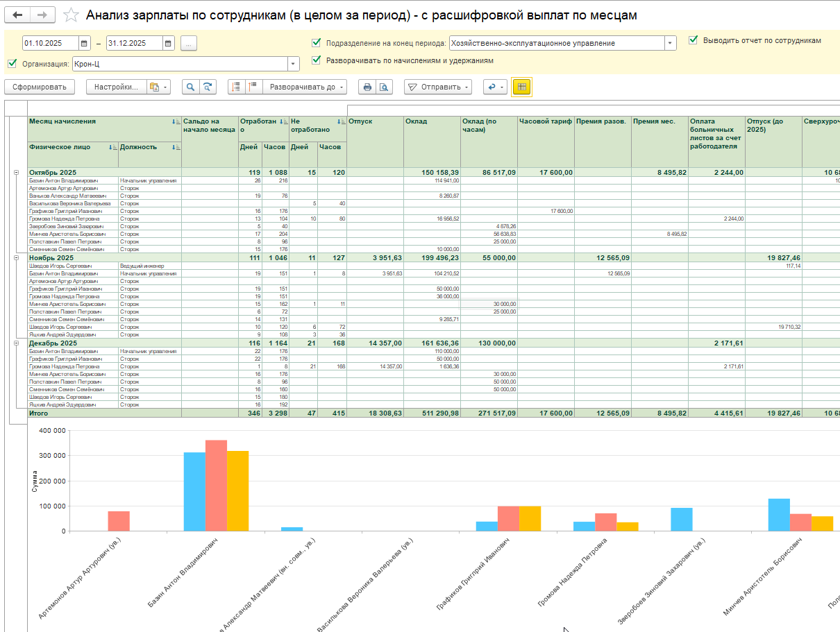Screen dimensions: 840x632
Task: Expand the Подразделение dropdown list arrow
Action: (x=670, y=43)
